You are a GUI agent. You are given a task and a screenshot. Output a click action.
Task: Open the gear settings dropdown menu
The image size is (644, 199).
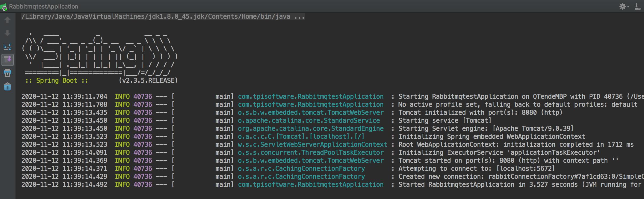(624, 6)
